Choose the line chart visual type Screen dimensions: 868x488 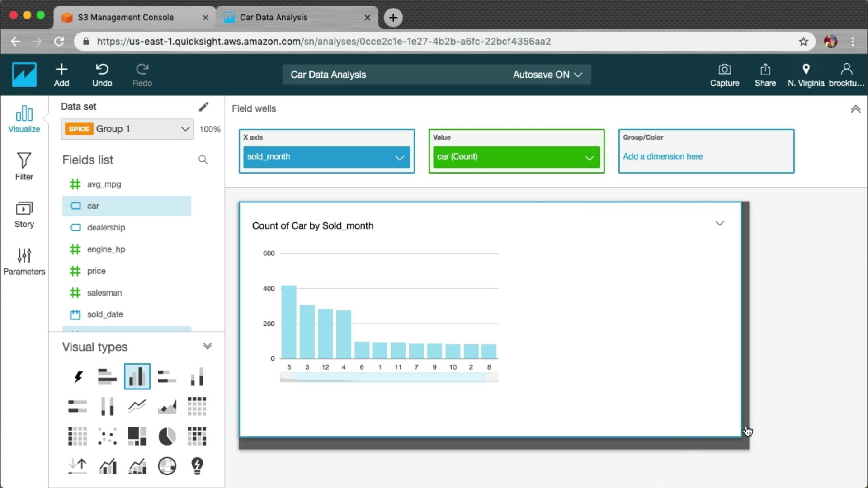pos(137,406)
